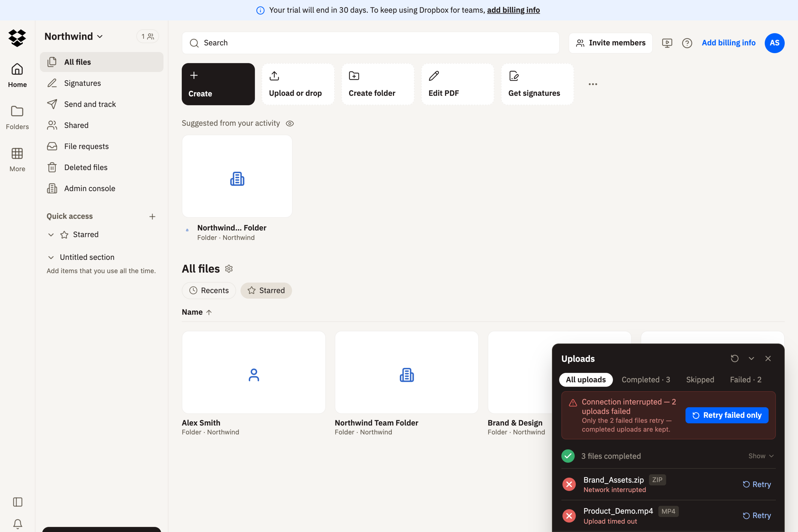Click Retry failed only button

727,415
